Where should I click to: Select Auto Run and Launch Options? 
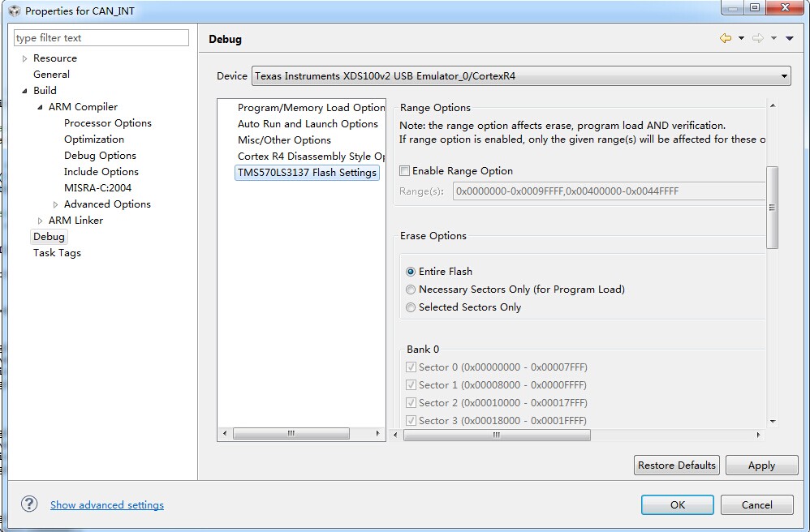point(308,124)
